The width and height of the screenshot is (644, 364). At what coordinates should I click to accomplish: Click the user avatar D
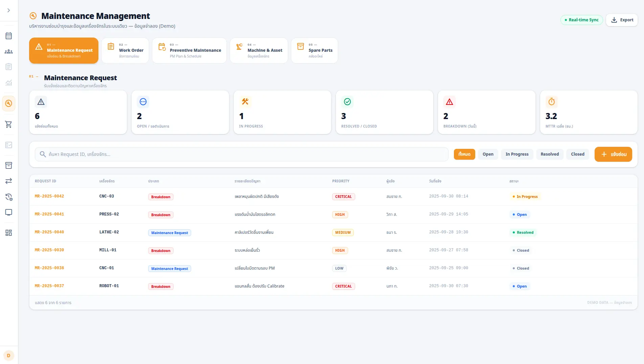(9, 356)
